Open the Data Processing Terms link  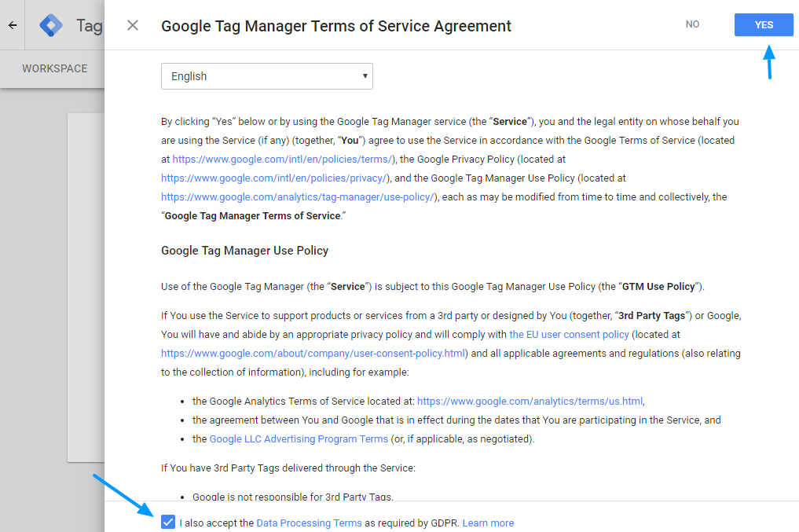(x=309, y=523)
